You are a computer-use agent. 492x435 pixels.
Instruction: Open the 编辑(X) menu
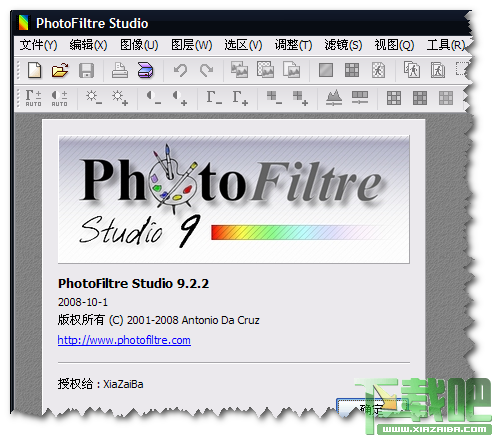88,45
